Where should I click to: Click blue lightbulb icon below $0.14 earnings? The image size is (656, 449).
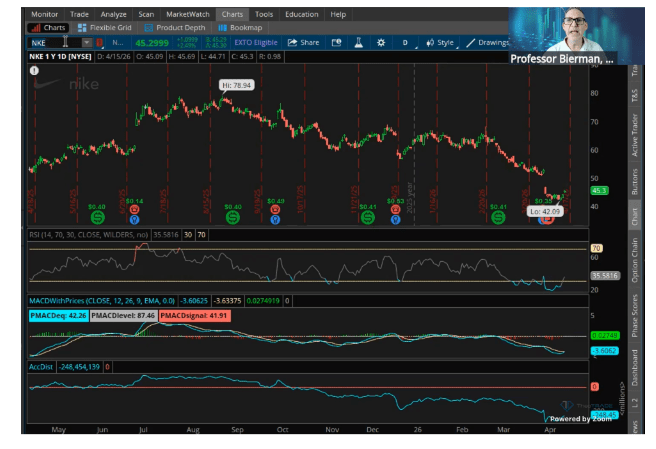pos(134,219)
